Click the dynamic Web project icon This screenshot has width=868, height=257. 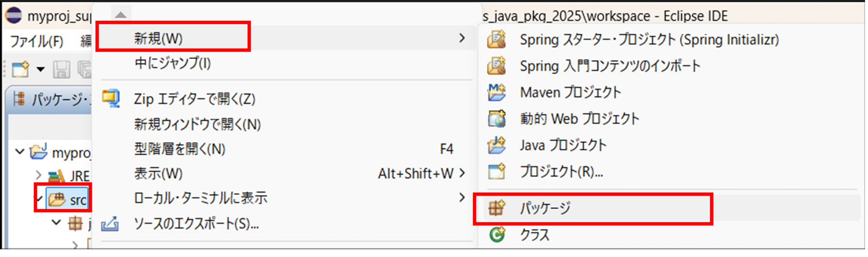coord(496,119)
